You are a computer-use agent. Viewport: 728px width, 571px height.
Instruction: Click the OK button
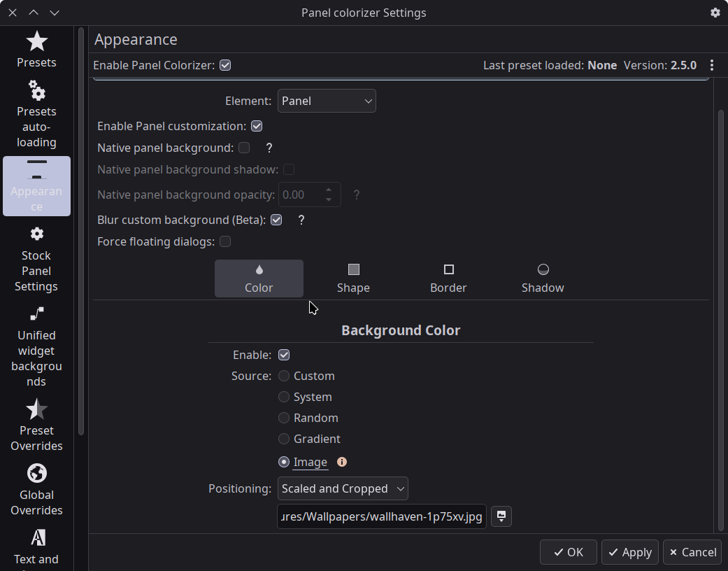(568, 552)
